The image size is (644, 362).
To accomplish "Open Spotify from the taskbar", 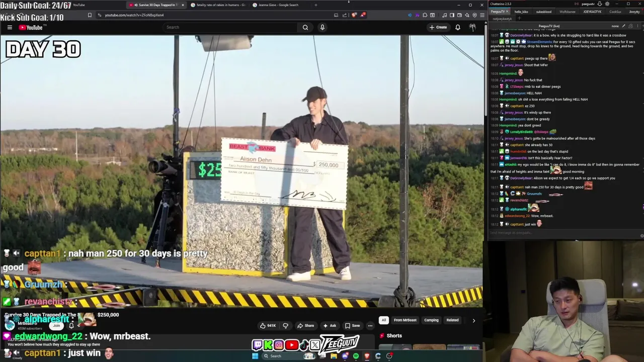I will coord(356,356).
